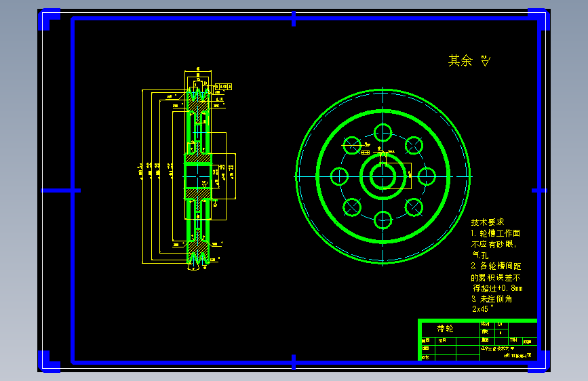
Task: Select the line '的累积误差不'
Action: tap(496, 277)
